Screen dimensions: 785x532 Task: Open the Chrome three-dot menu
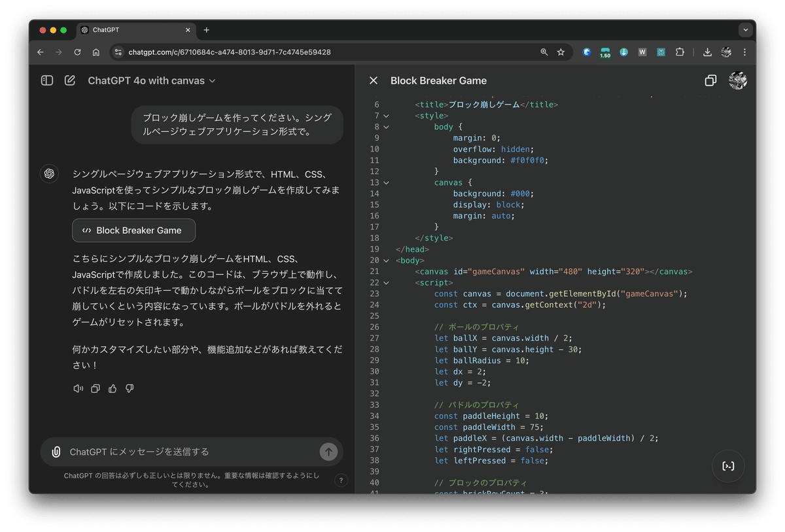744,52
